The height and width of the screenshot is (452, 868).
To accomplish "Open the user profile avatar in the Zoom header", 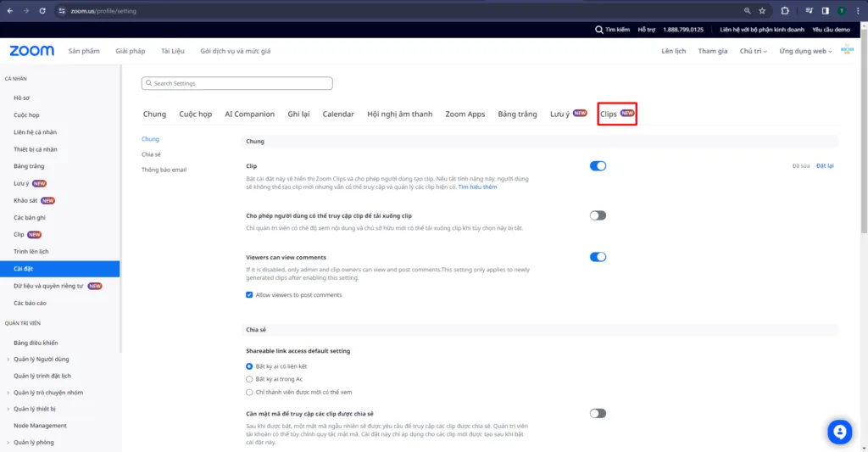I will (847, 51).
